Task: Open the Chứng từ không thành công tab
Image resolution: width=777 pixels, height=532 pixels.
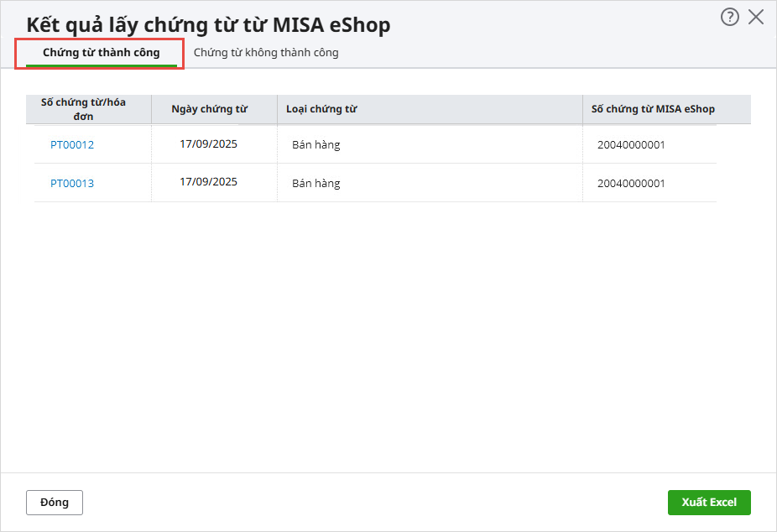Action: (x=266, y=53)
